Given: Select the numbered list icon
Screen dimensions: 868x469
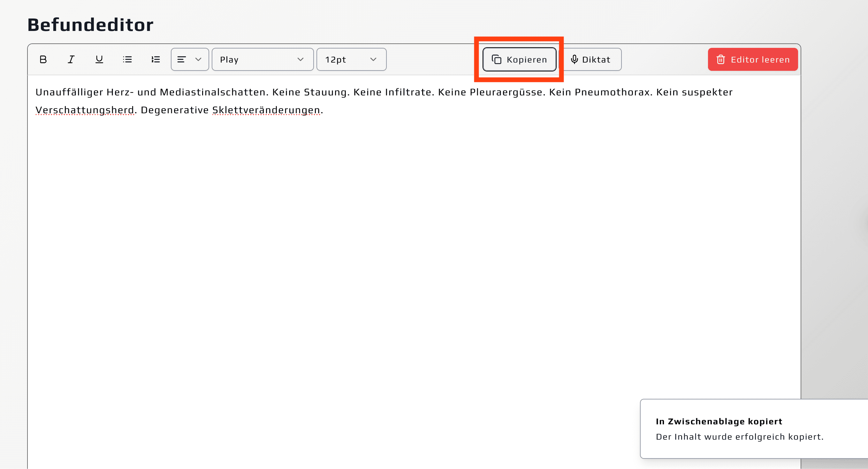Looking at the screenshot, I should (x=155, y=59).
